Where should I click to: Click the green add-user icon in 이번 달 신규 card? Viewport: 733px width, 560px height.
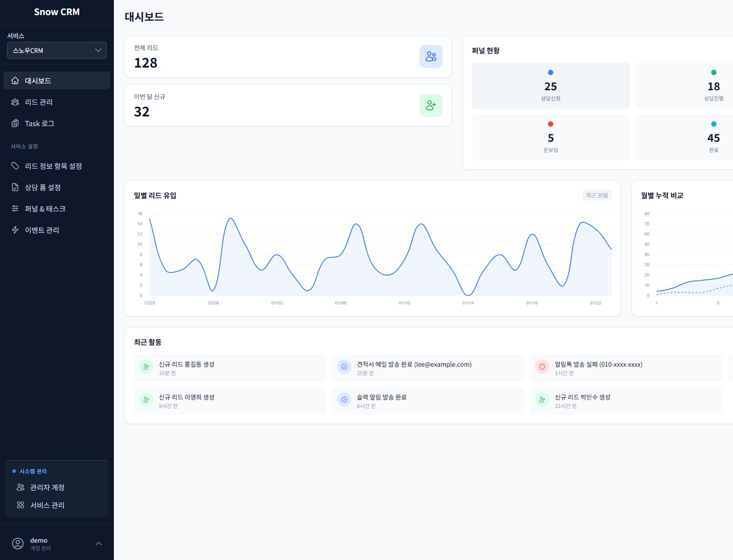coord(431,105)
